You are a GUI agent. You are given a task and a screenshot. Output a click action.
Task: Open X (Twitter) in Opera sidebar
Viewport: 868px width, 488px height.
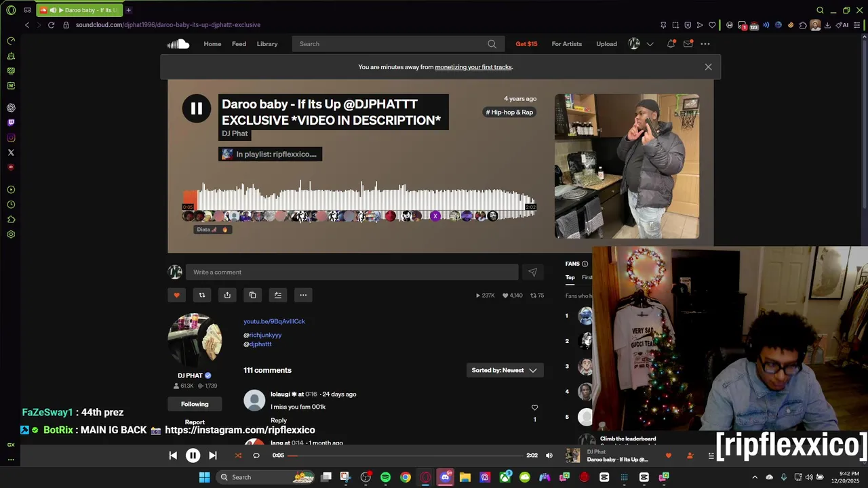coord(11,152)
